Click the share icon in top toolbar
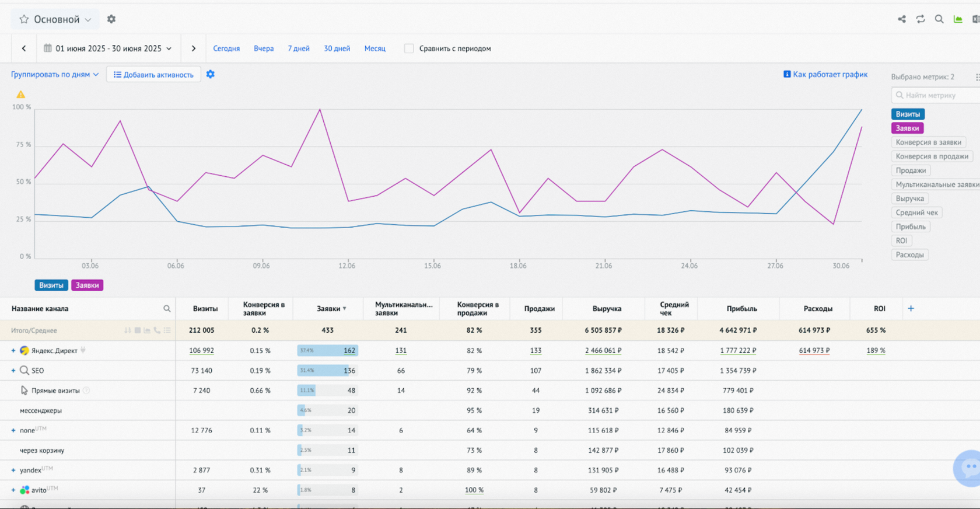This screenshot has width=980, height=509. pyautogui.click(x=902, y=19)
